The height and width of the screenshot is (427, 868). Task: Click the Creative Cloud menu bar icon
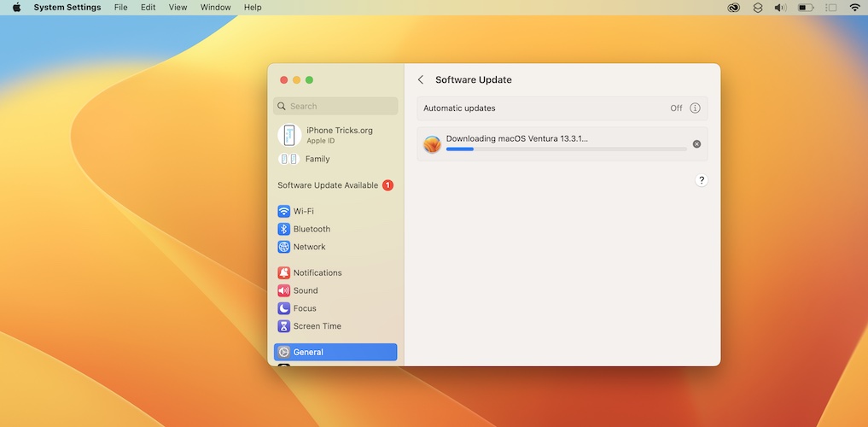pyautogui.click(x=733, y=7)
